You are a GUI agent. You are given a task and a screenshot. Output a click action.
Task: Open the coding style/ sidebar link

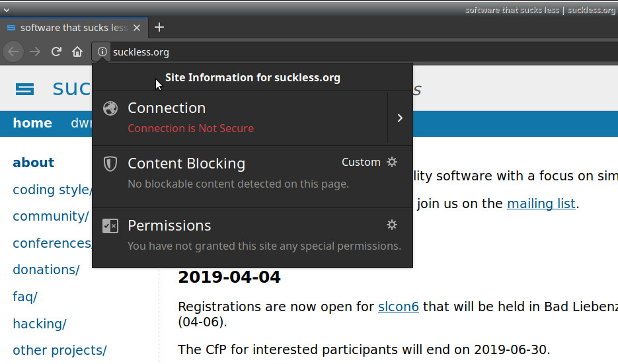click(x=50, y=190)
